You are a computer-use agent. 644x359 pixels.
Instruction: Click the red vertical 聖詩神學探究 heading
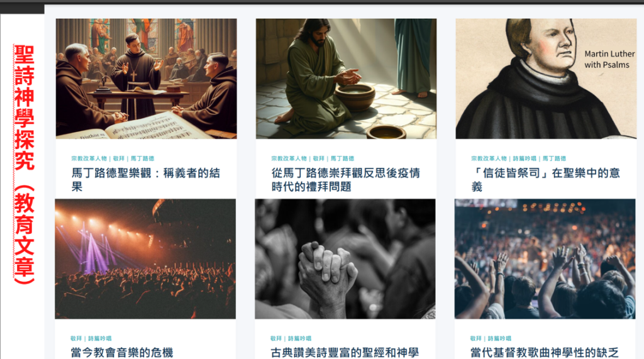(25, 164)
